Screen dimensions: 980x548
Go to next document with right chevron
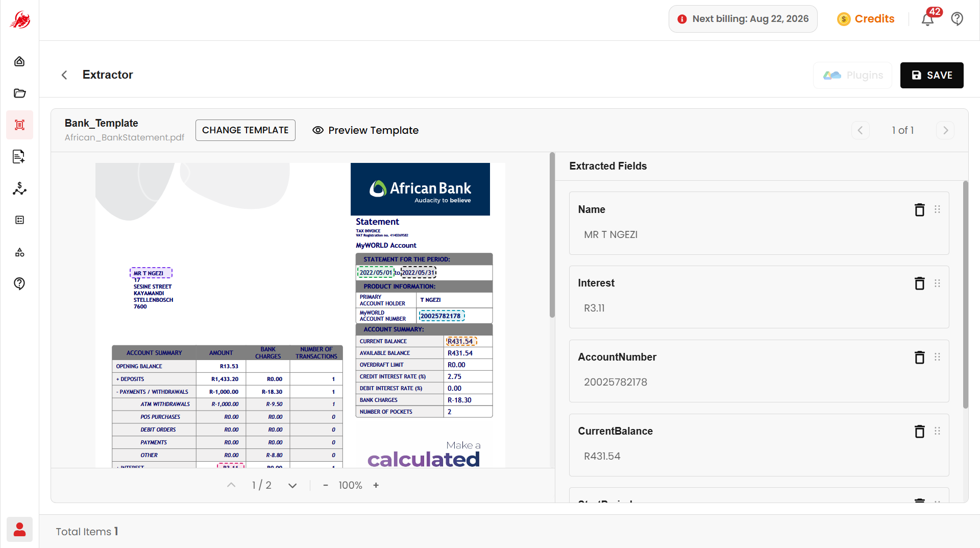[945, 130]
